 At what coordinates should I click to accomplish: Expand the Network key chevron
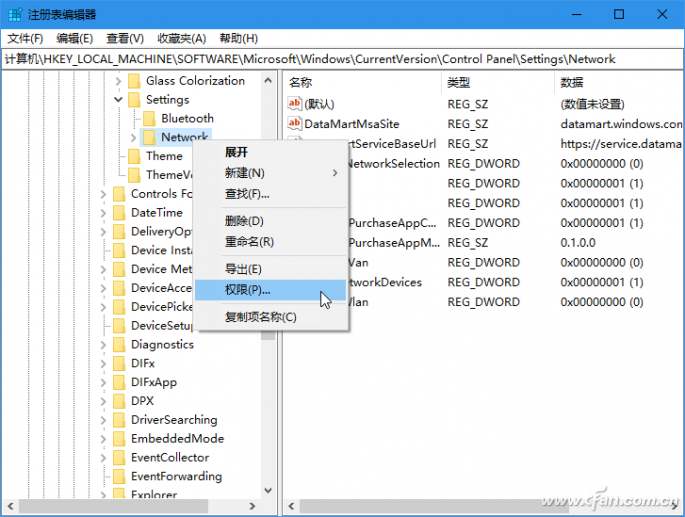point(133,137)
